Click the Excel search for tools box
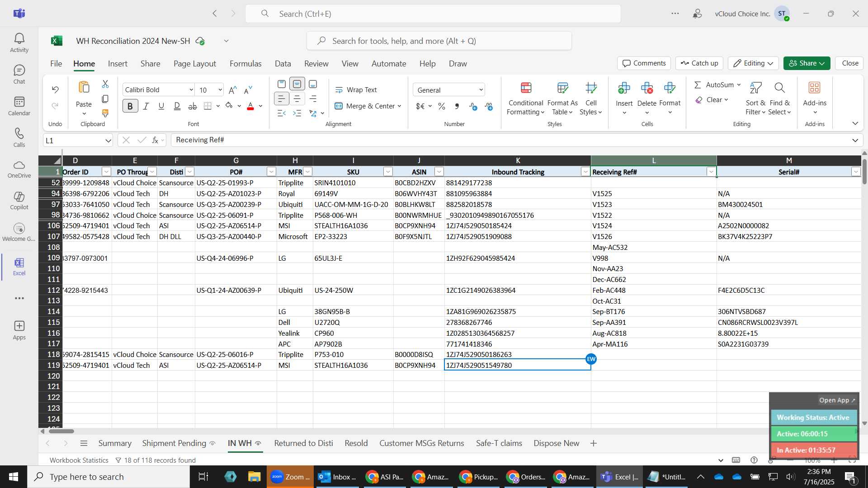868x488 pixels. pyautogui.click(x=439, y=41)
